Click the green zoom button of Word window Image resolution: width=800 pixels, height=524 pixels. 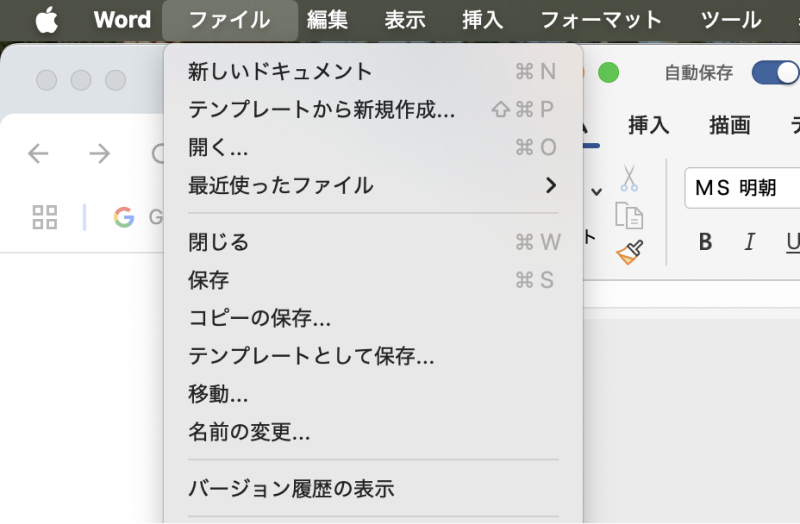click(608, 73)
